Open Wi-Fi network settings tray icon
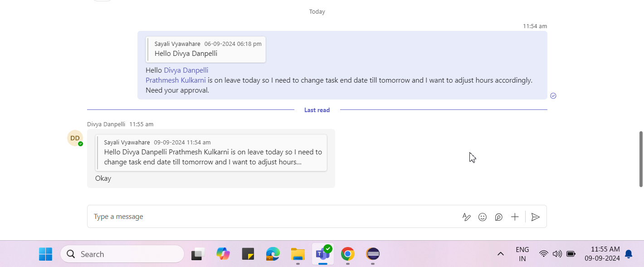 [x=543, y=254]
